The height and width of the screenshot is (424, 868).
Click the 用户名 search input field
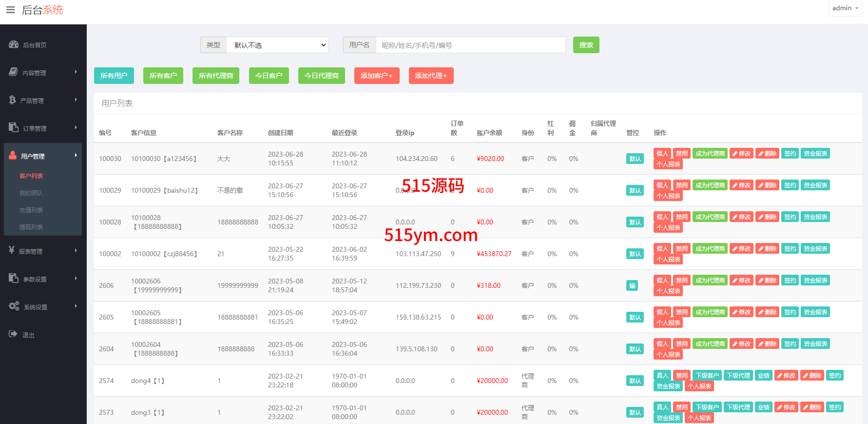pos(470,45)
